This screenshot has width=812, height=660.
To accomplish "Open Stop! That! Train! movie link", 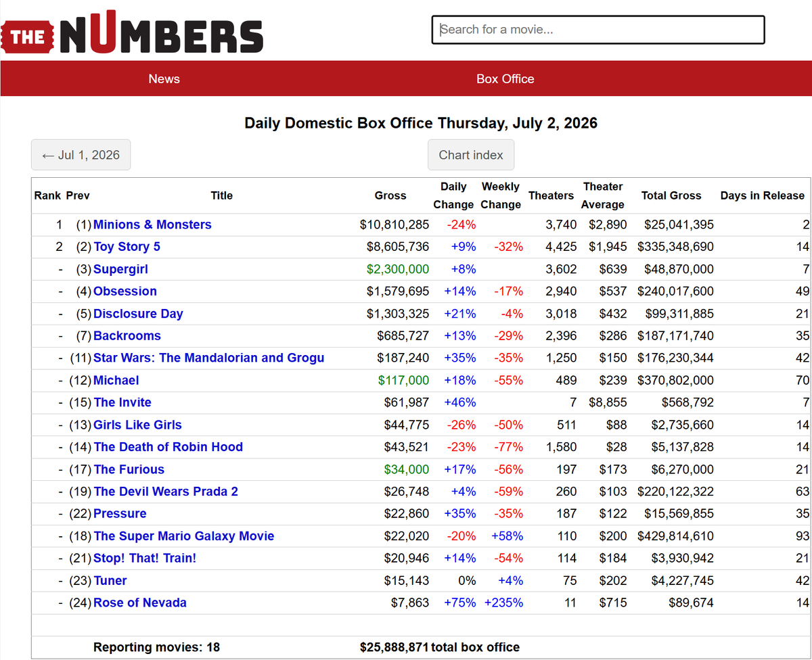I will pos(145,559).
